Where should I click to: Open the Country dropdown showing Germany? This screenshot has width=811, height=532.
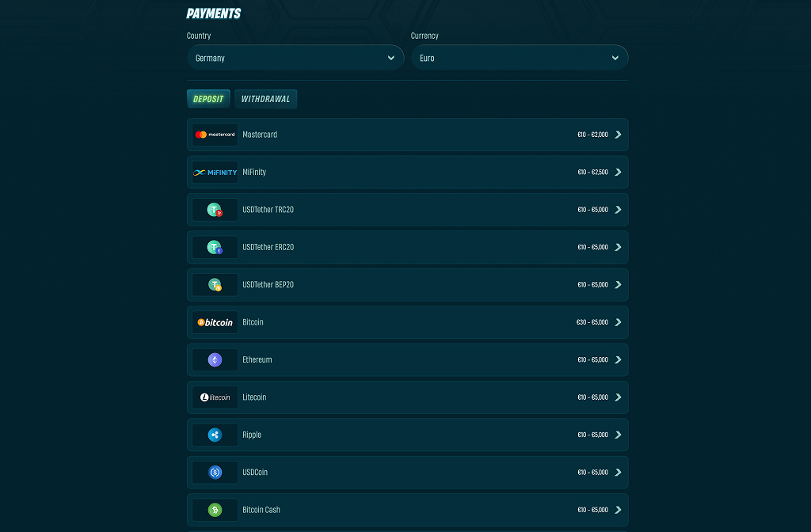(295, 57)
